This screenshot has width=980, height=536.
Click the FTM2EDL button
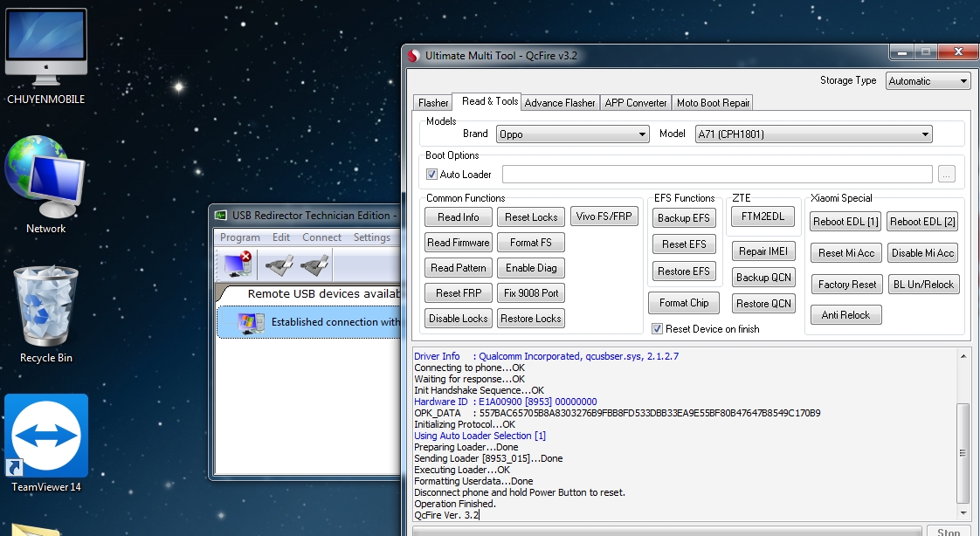coord(763,216)
